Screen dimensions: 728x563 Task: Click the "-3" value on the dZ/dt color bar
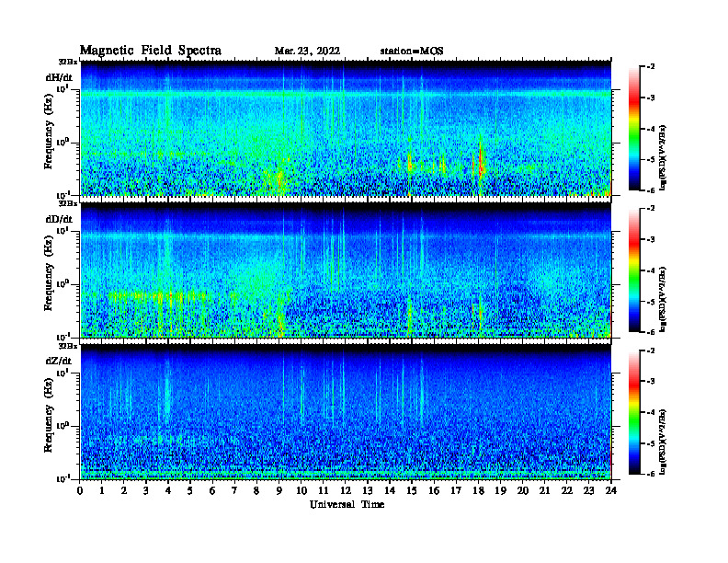(651, 381)
